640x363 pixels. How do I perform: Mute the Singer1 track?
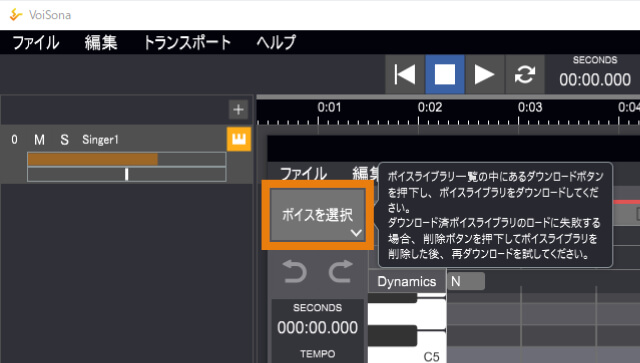click(x=39, y=140)
